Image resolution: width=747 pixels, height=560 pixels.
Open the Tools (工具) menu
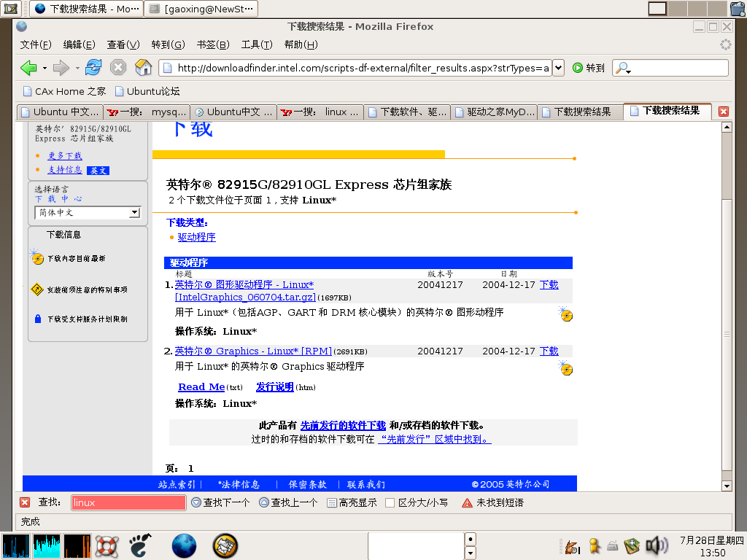(257, 44)
